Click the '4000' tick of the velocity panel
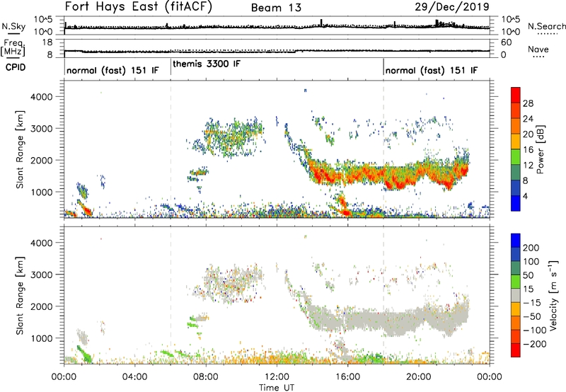This screenshot has height=392, width=566. click(x=42, y=243)
